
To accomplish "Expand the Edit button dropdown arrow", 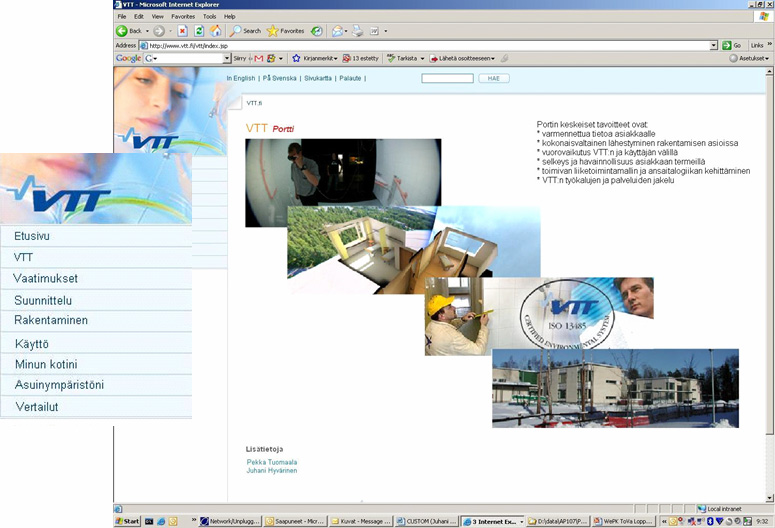I will tap(386, 31).
